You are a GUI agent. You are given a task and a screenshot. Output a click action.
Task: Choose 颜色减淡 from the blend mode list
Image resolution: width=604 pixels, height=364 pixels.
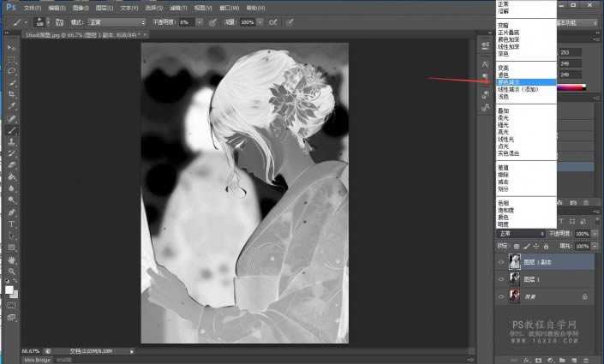coord(512,82)
